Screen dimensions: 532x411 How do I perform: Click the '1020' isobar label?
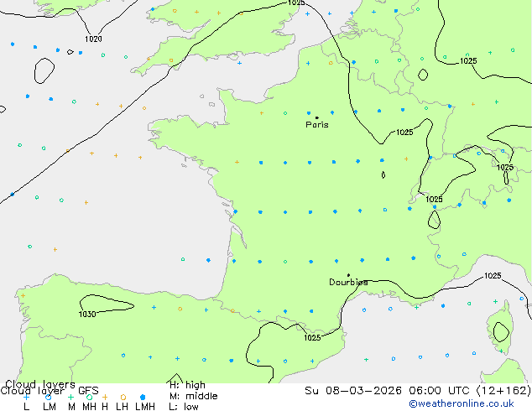pos(93,39)
